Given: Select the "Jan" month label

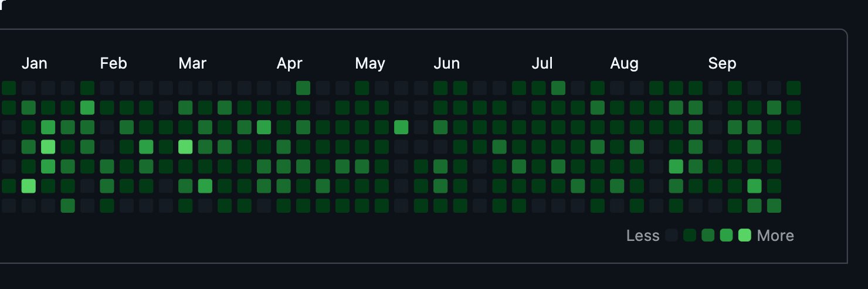Looking at the screenshot, I should click(35, 63).
